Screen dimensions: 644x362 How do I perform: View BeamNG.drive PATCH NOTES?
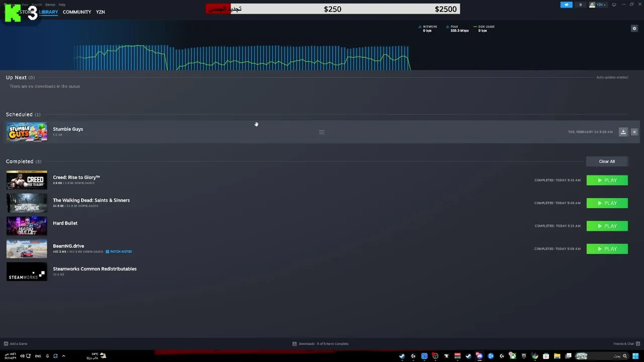(x=119, y=251)
